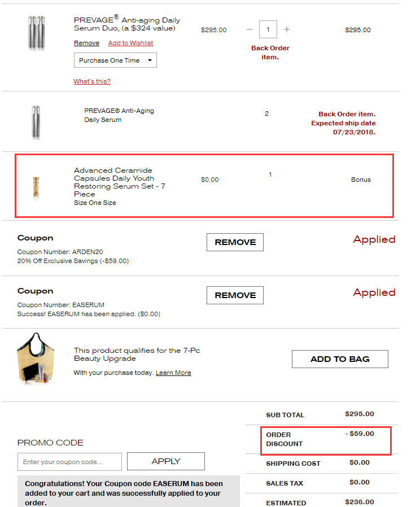The width and height of the screenshot is (420, 507).
Task: Click the PREVAGE Serum Duo product image
Action: (36, 33)
